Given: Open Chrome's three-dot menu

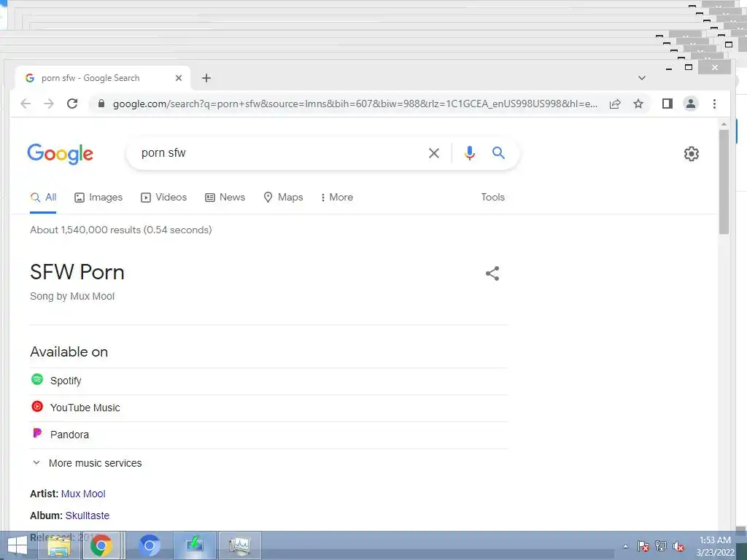Looking at the screenshot, I should point(714,104).
